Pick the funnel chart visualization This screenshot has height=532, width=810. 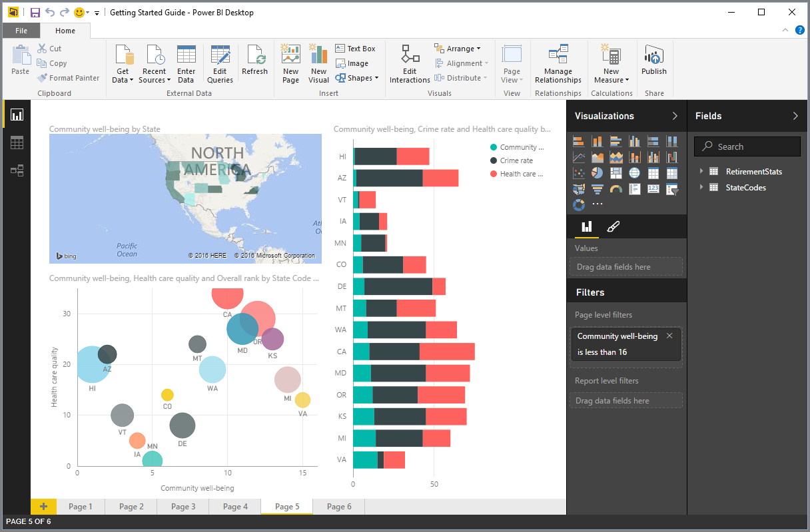[x=597, y=189]
